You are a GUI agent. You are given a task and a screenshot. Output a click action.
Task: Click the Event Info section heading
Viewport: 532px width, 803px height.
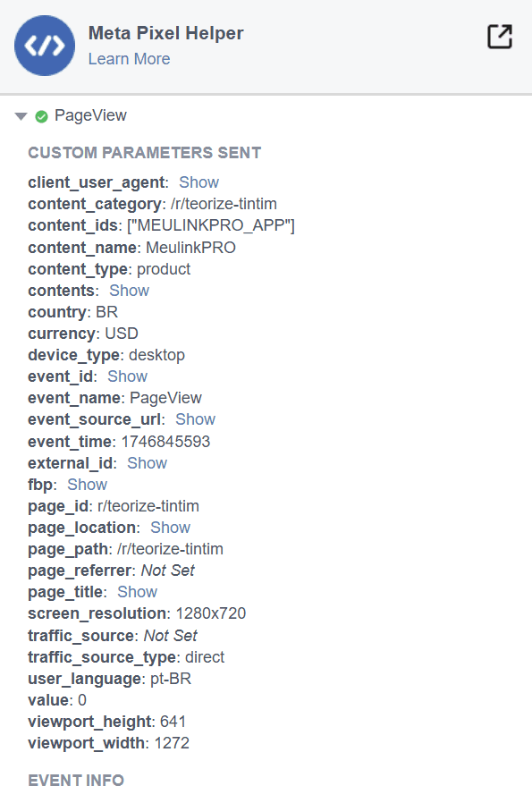point(76,780)
